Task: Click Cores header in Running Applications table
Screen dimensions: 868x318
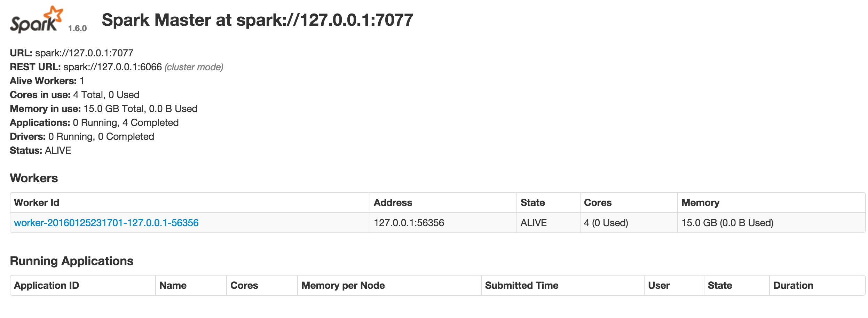Action: (x=244, y=286)
